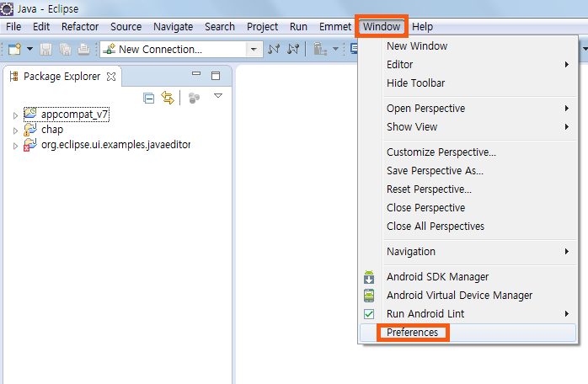
Task: Click the New file wizard icon
Action: coord(14,49)
